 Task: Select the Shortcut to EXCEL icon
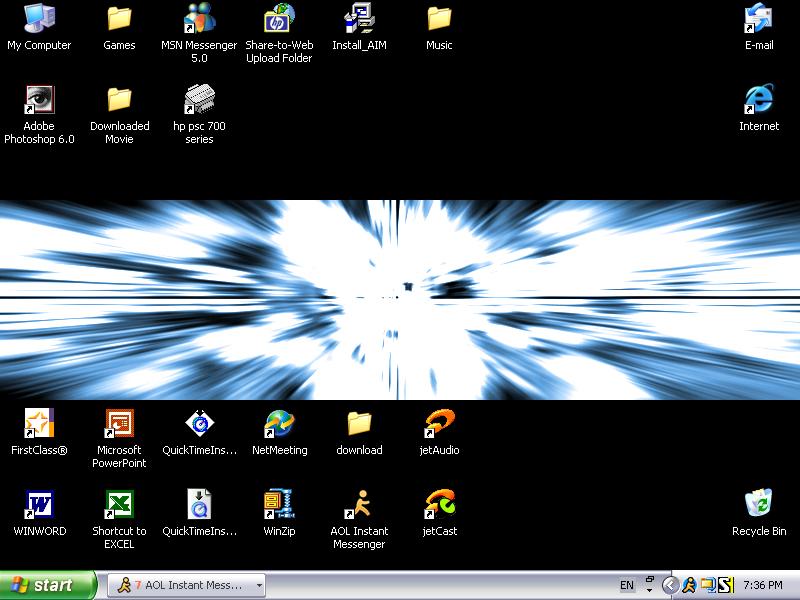pos(119,505)
